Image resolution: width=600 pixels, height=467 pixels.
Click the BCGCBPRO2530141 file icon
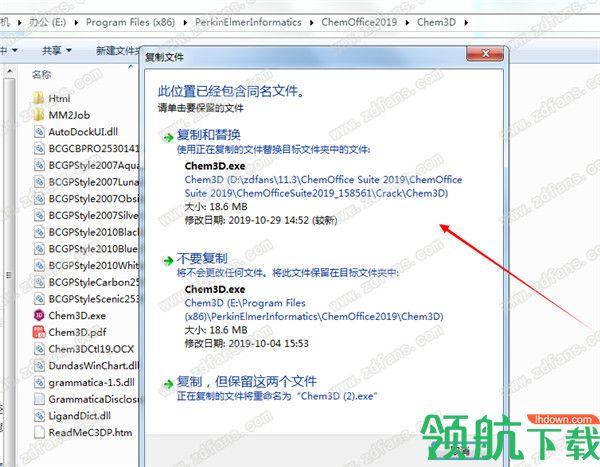coord(39,149)
